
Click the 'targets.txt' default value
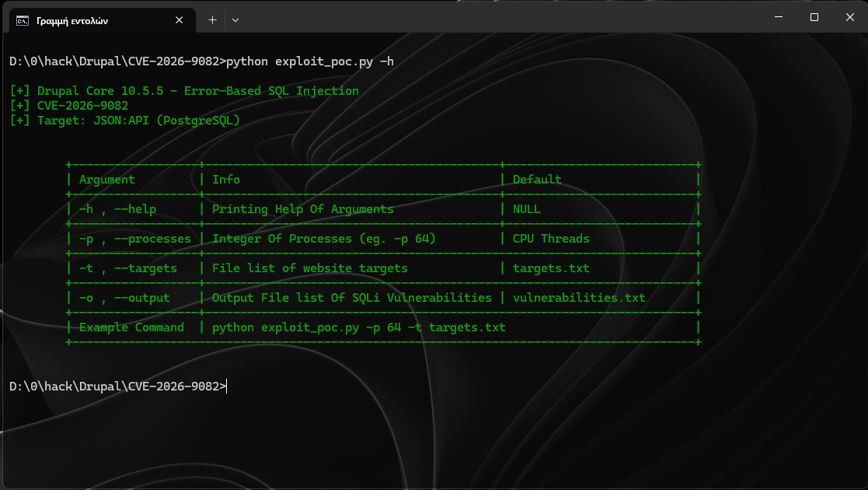pos(551,268)
